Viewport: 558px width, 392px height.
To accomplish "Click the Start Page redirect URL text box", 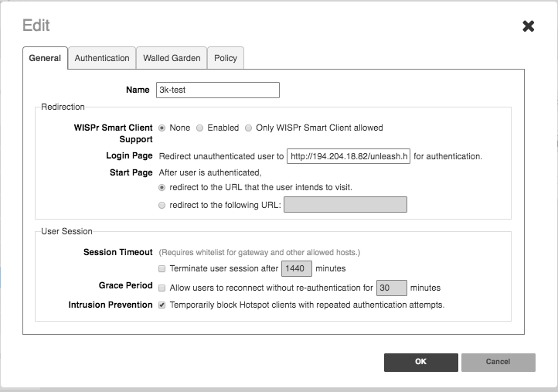I will [x=345, y=205].
